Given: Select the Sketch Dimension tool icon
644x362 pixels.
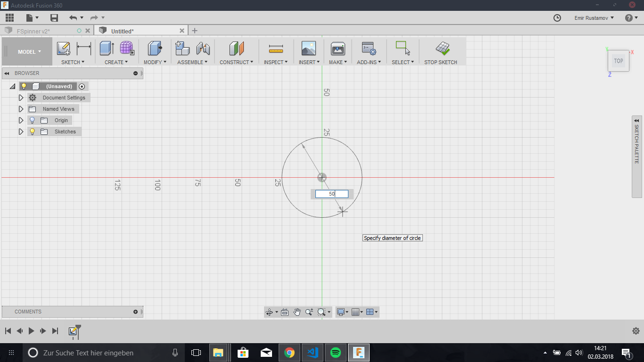Looking at the screenshot, I should [84, 49].
